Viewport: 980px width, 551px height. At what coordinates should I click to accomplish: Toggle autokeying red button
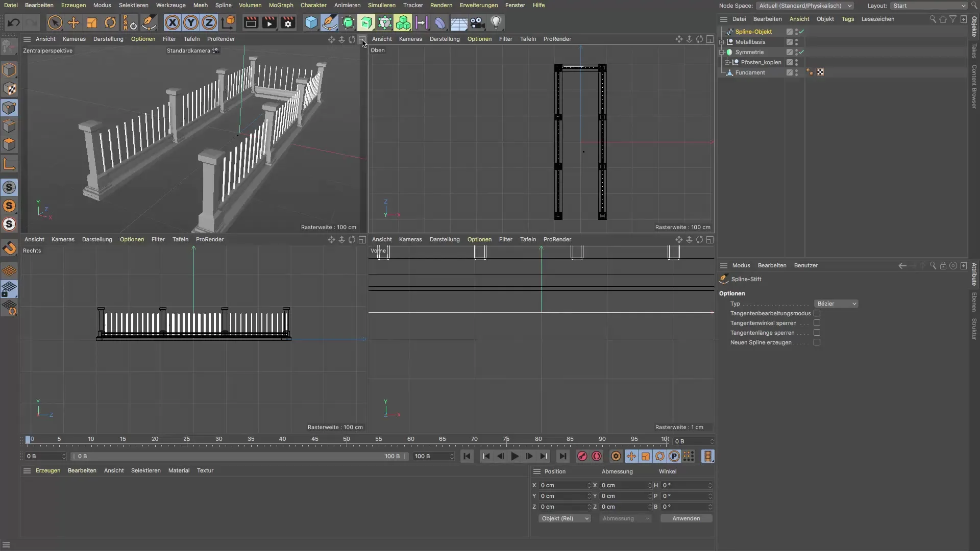tap(596, 456)
